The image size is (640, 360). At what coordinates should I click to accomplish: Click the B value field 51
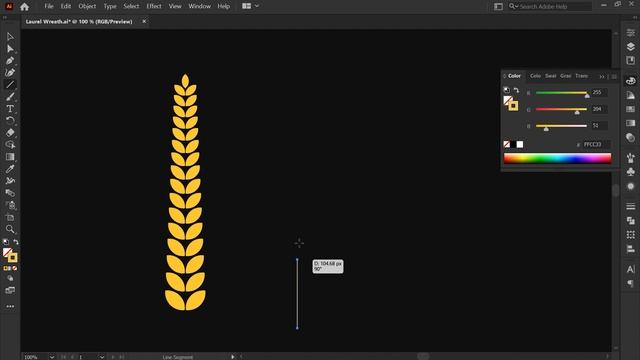click(x=599, y=126)
